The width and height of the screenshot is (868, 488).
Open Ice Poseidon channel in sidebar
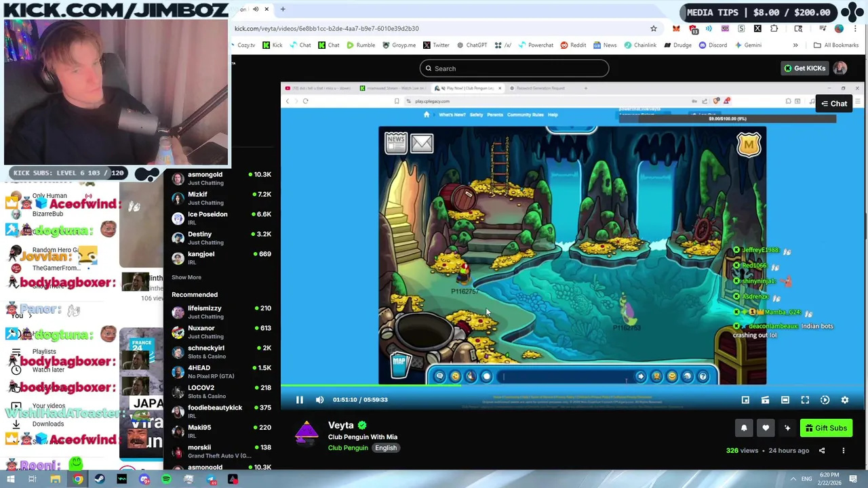220,218
